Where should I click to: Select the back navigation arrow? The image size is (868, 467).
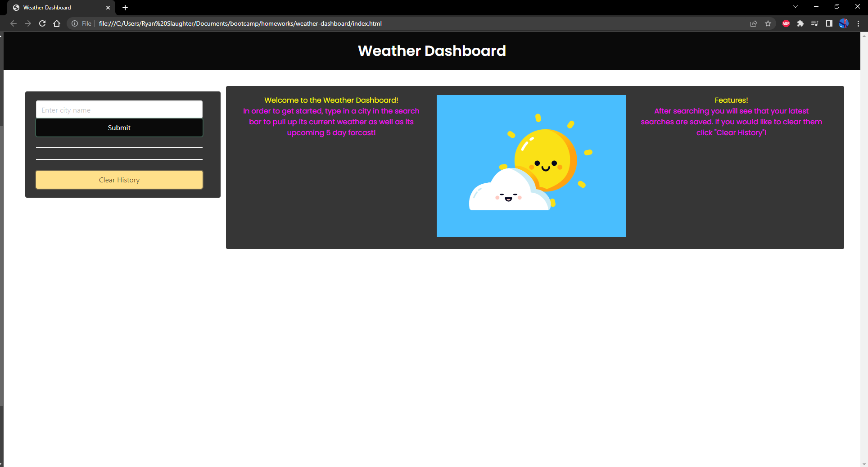coord(14,23)
